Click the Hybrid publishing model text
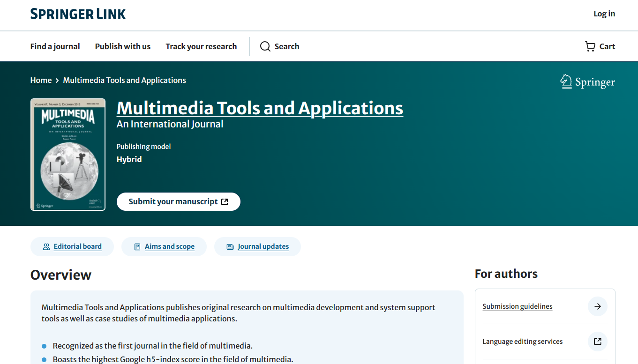 click(129, 159)
